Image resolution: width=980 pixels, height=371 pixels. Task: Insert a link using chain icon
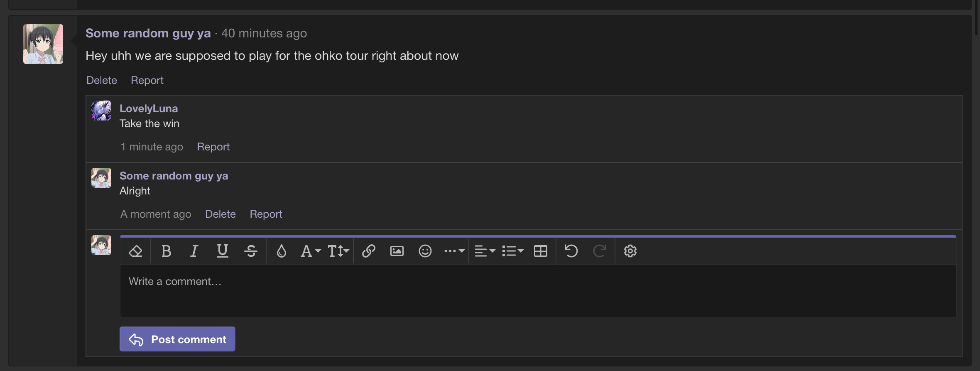coord(369,251)
